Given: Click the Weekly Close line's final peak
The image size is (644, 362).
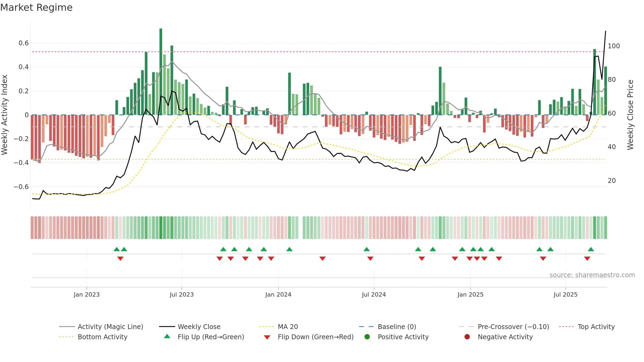Looking at the screenshot, I should tap(605, 31).
